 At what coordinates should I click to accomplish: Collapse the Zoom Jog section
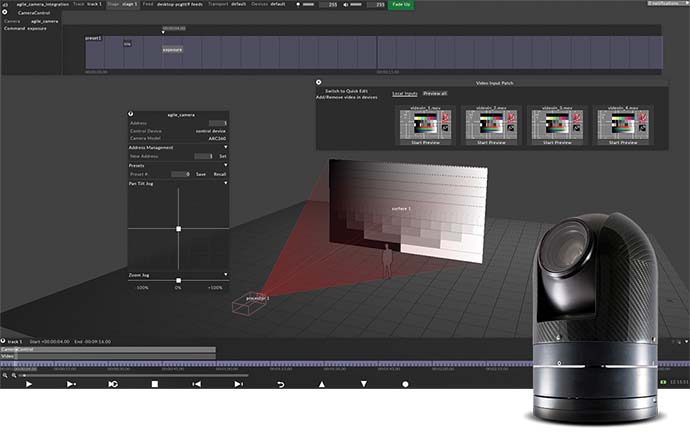[226, 274]
